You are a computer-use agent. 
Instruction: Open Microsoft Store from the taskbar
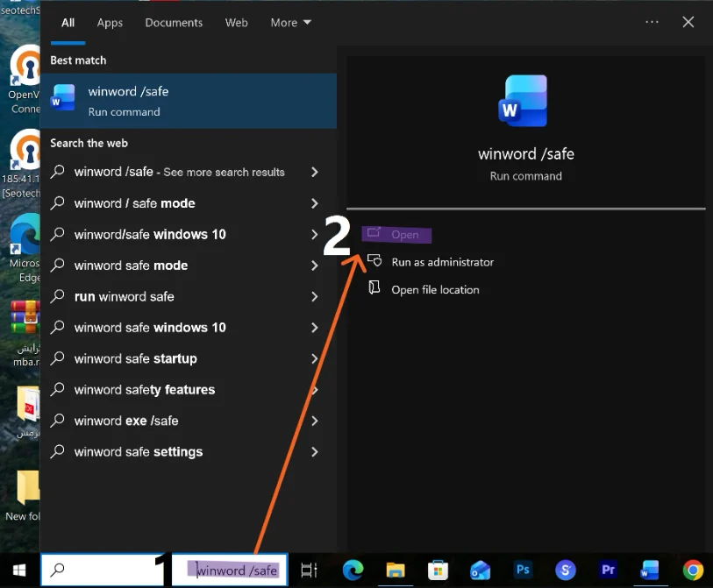tap(438, 570)
